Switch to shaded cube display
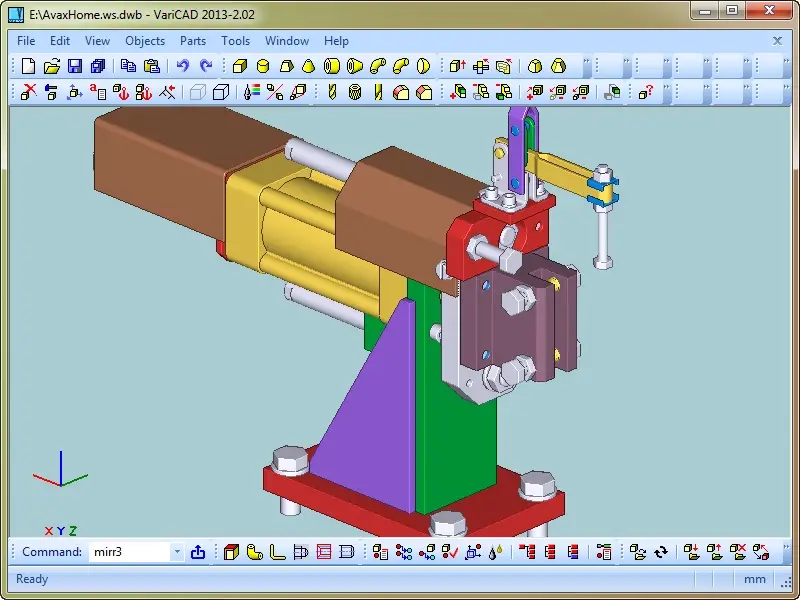This screenshot has height=600, width=800. click(220, 92)
